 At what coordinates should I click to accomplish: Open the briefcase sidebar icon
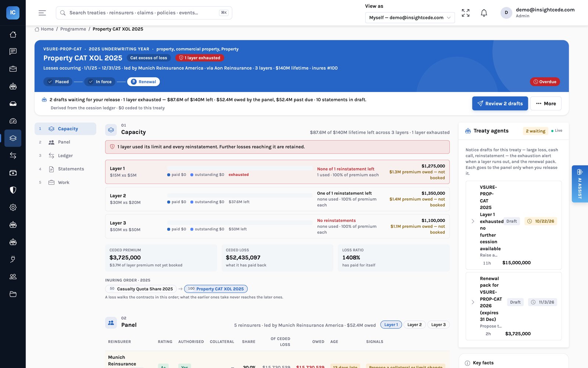[x=13, y=69]
